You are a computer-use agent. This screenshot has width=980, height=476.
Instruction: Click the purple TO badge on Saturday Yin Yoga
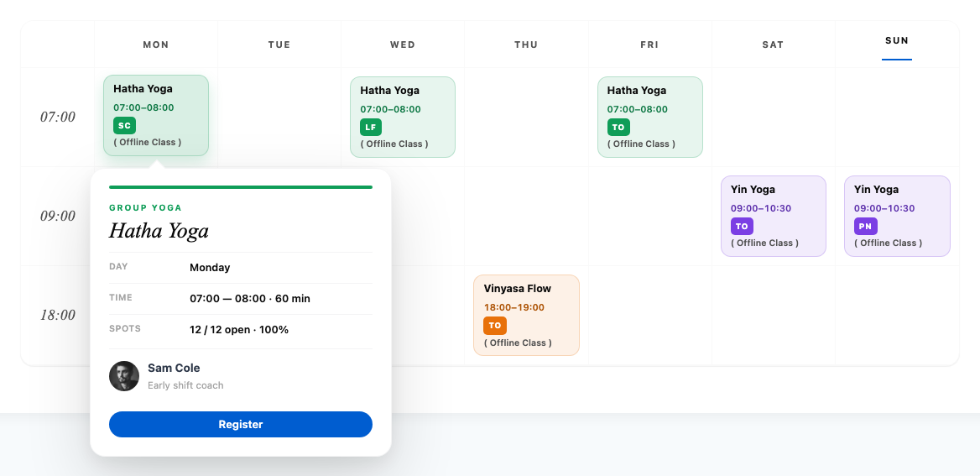pyautogui.click(x=742, y=227)
